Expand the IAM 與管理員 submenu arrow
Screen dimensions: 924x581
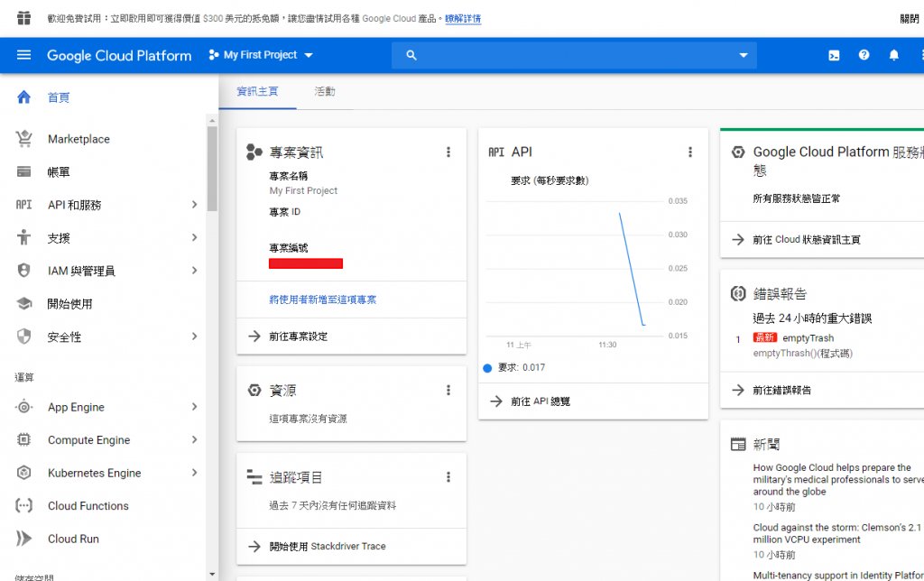click(x=195, y=271)
